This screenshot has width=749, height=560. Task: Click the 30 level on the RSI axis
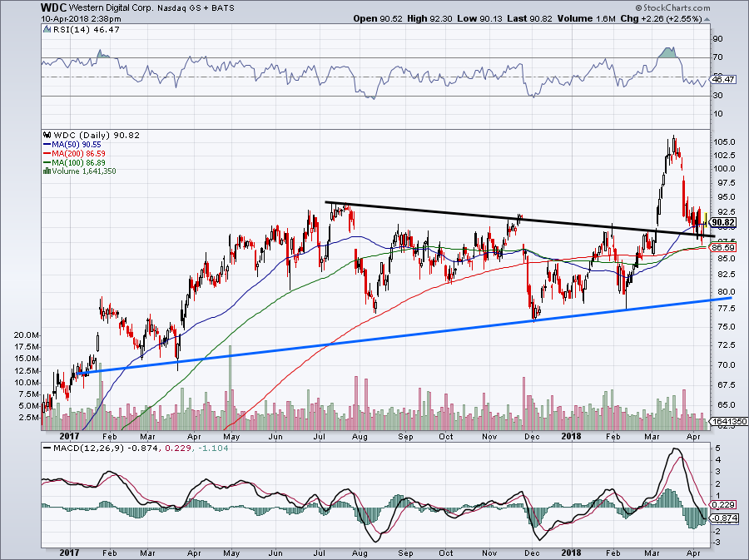pos(717,96)
